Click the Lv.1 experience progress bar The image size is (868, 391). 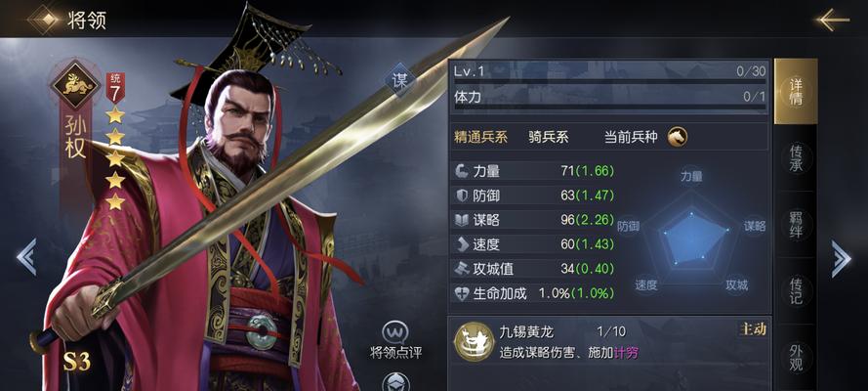coord(609,81)
